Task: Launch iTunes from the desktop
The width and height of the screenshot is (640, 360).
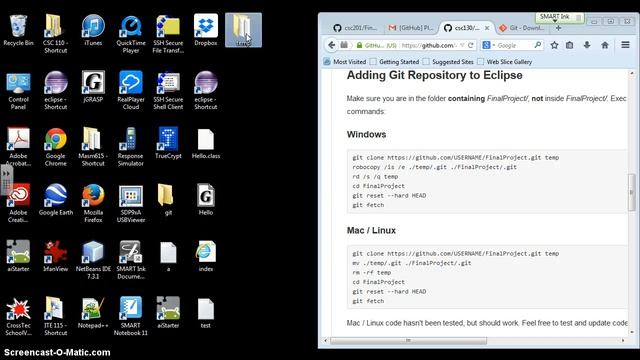Action: (x=93, y=30)
